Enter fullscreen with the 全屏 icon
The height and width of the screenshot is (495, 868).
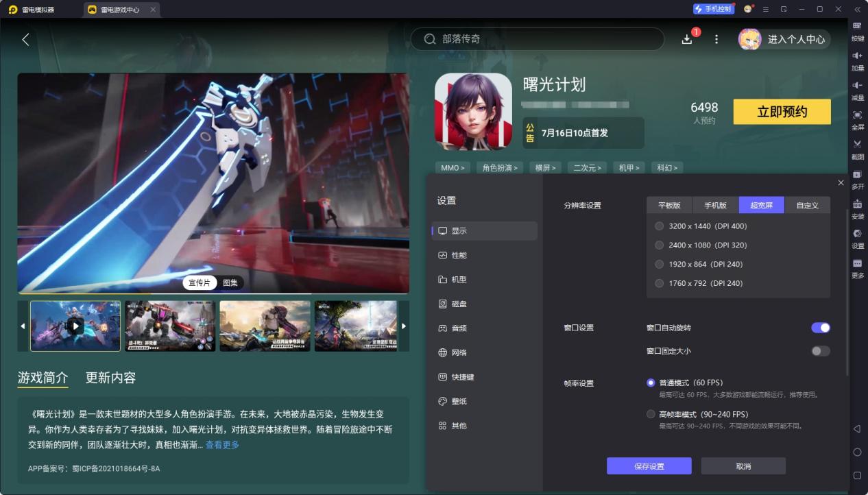(x=857, y=114)
